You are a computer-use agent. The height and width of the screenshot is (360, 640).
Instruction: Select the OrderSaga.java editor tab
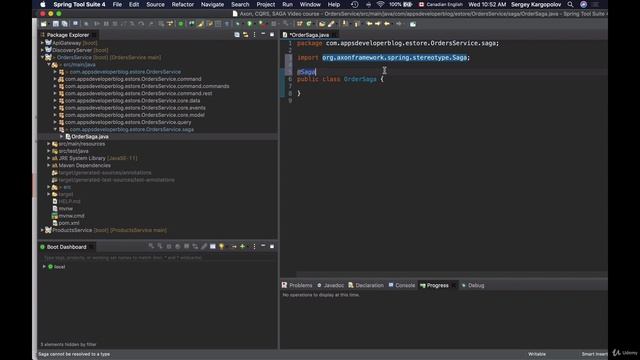pos(309,35)
